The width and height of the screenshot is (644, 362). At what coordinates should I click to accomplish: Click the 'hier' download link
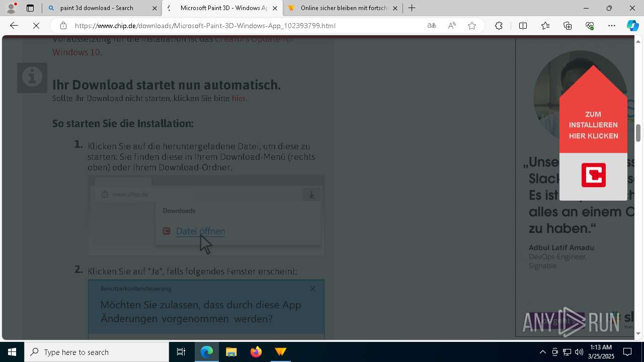pos(238,99)
